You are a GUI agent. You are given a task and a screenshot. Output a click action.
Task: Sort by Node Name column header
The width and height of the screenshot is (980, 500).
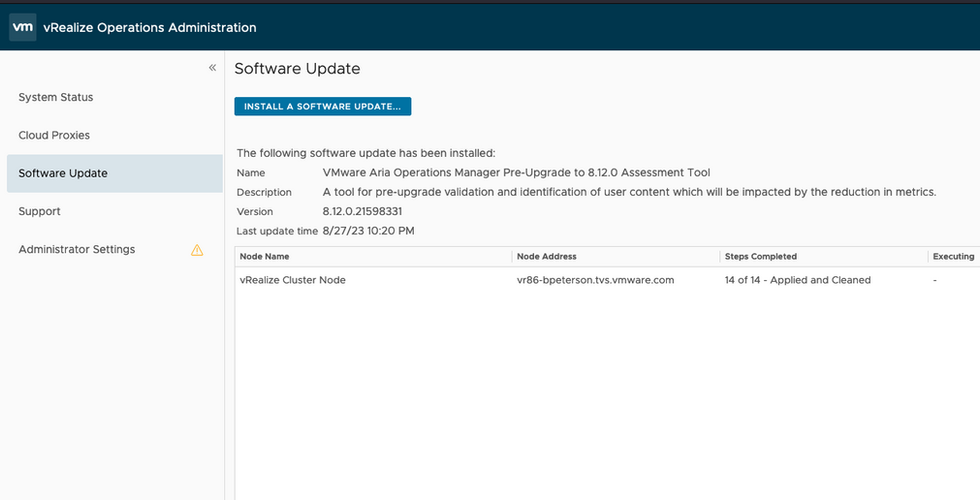point(264,256)
